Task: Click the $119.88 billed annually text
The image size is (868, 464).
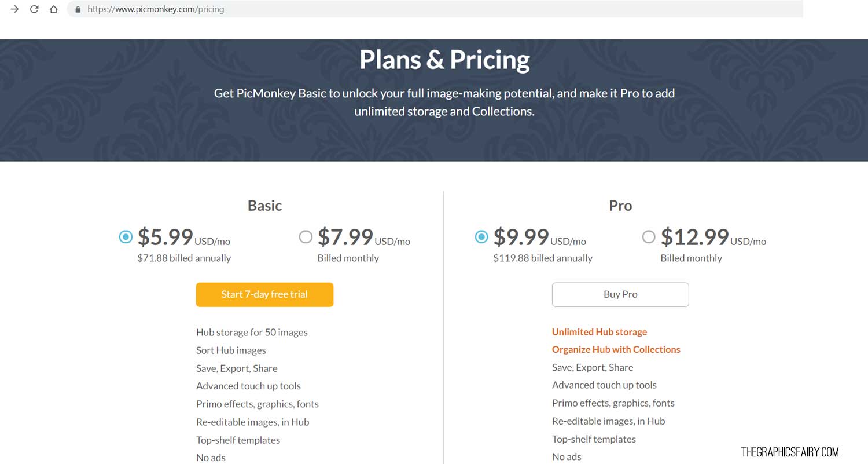Action: 543,258
